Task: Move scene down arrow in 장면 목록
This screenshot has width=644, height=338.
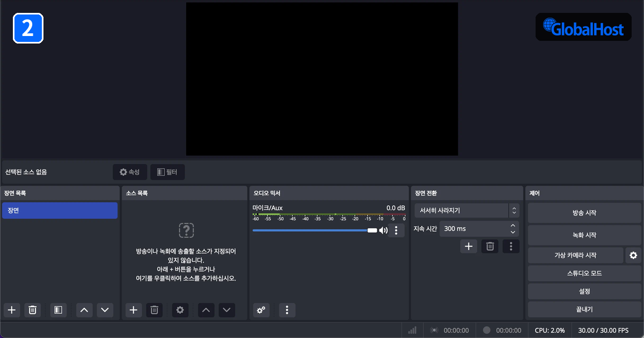Action: (105, 310)
